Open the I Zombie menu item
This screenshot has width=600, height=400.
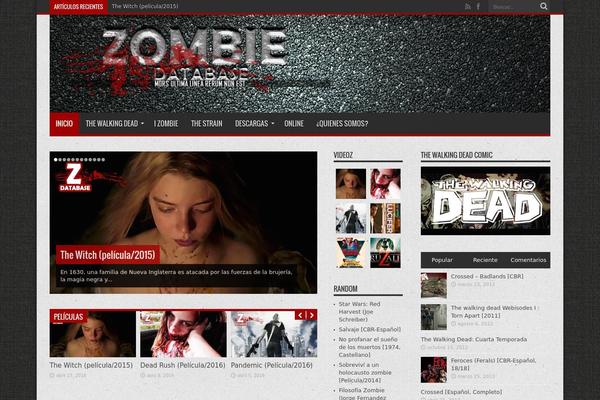point(166,123)
